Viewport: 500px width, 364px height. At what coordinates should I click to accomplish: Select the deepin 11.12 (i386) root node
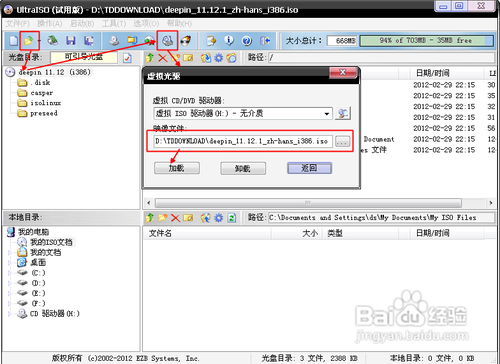54,72
